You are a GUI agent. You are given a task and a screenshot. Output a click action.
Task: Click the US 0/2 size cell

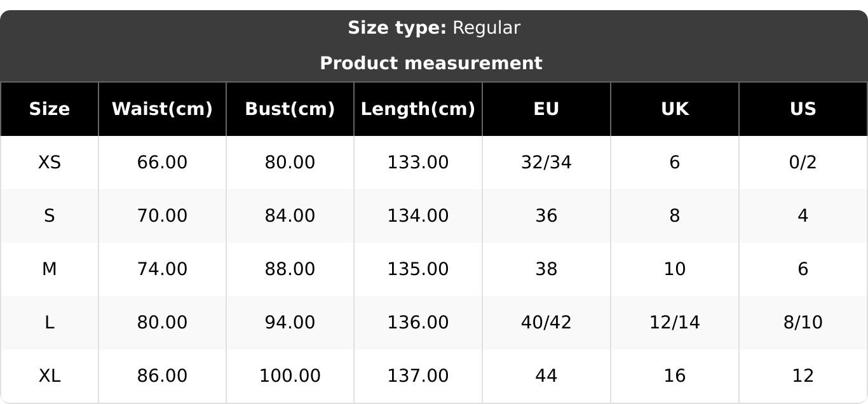pyautogui.click(x=803, y=163)
